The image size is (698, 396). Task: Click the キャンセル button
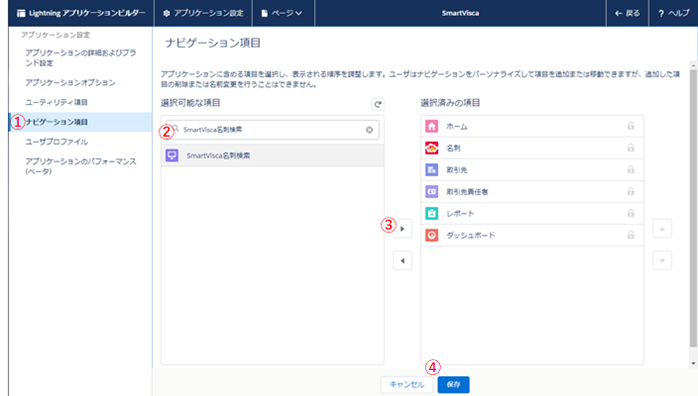(x=407, y=385)
